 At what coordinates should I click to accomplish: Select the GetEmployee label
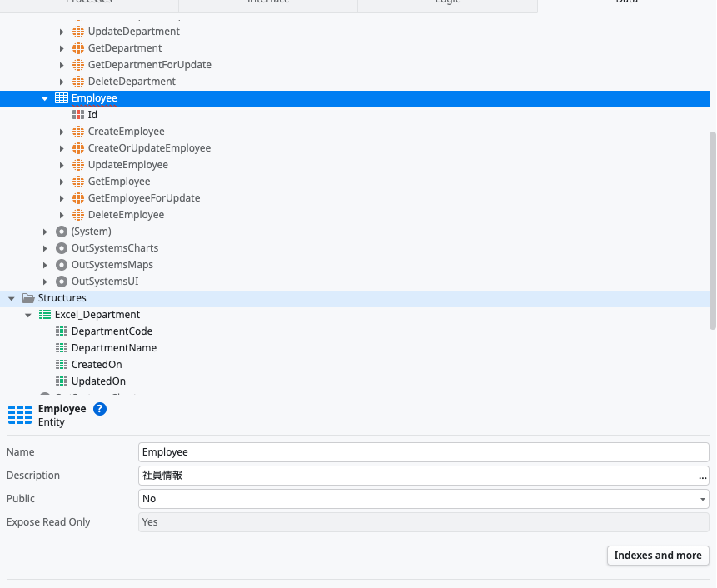119,182
